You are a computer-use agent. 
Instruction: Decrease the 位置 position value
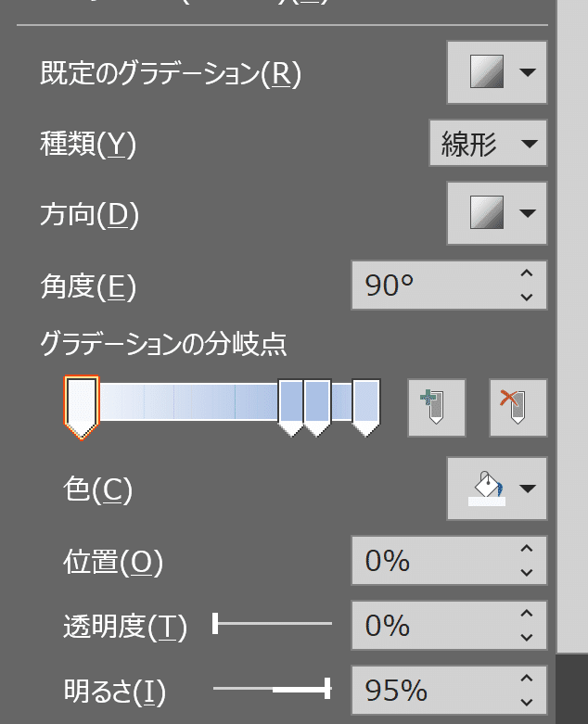[527, 572]
